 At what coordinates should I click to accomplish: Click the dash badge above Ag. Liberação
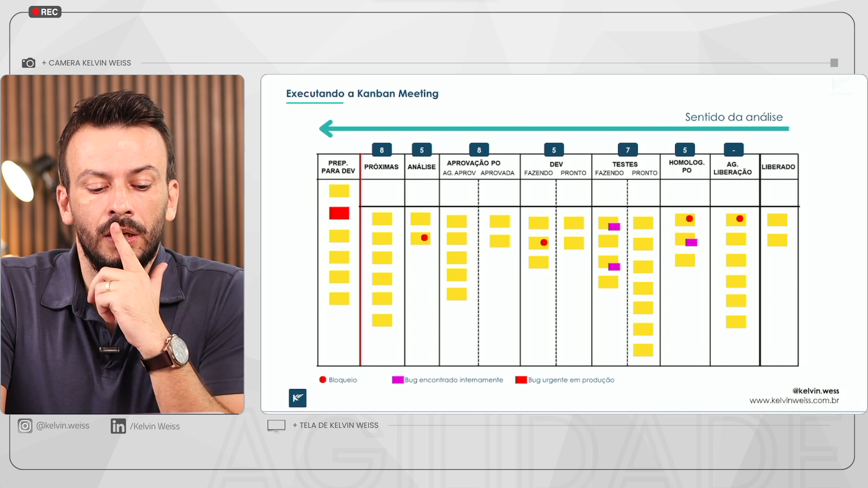point(734,150)
